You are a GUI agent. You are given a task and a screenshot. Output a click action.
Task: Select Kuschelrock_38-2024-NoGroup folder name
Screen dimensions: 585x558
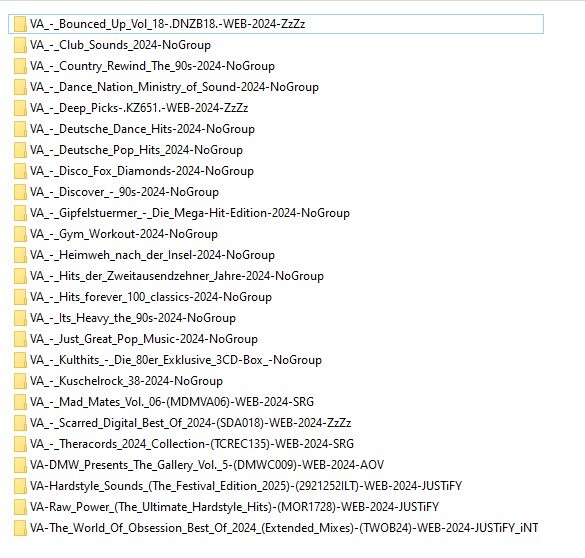click(126, 381)
